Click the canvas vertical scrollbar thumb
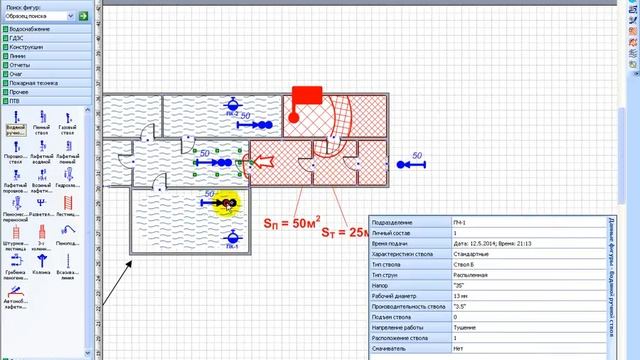 (x=621, y=156)
